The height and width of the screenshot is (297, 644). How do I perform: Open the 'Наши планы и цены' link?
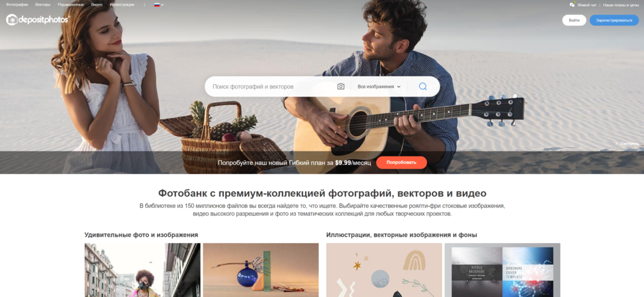621,5
